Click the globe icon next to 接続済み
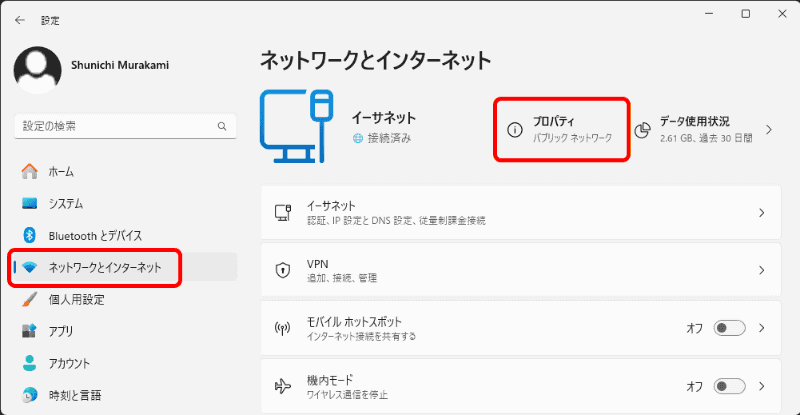Image resolution: width=800 pixels, height=415 pixels. 358,138
